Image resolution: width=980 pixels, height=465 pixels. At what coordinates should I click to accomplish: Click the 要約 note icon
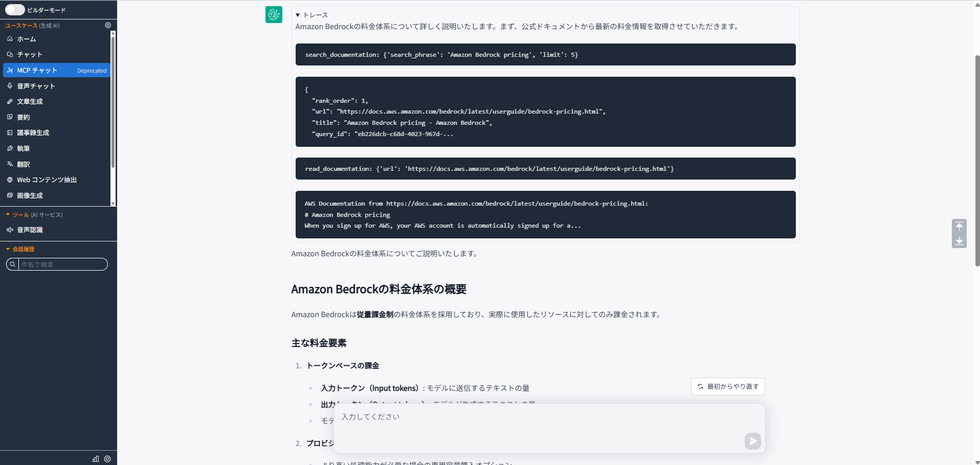[x=10, y=117]
